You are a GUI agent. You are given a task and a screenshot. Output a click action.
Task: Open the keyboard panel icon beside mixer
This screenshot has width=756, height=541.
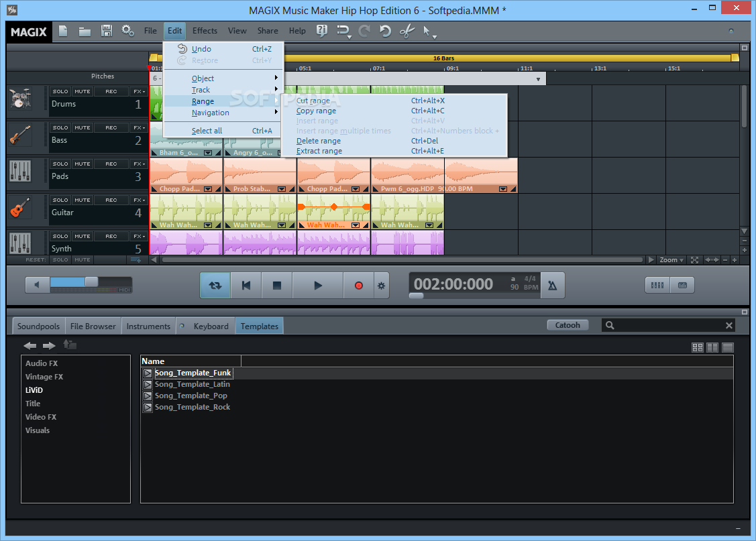tap(682, 285)
